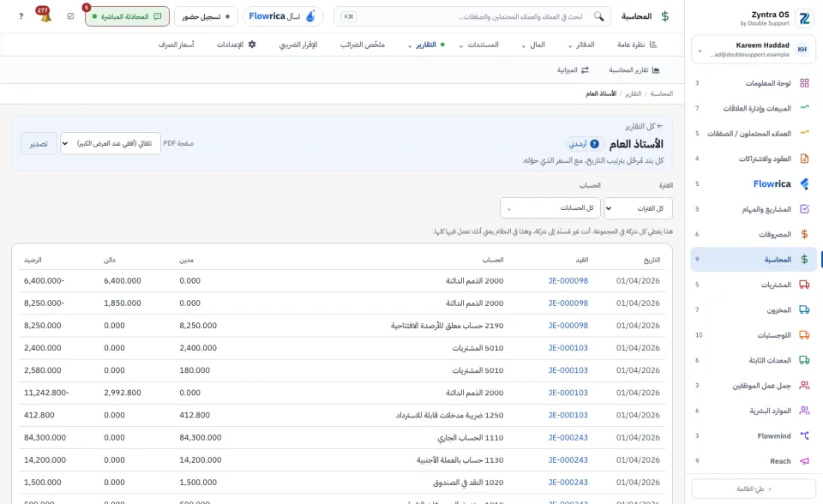Open JE-000103 link in ضريبة مدخلات row

tap(568, 415)
